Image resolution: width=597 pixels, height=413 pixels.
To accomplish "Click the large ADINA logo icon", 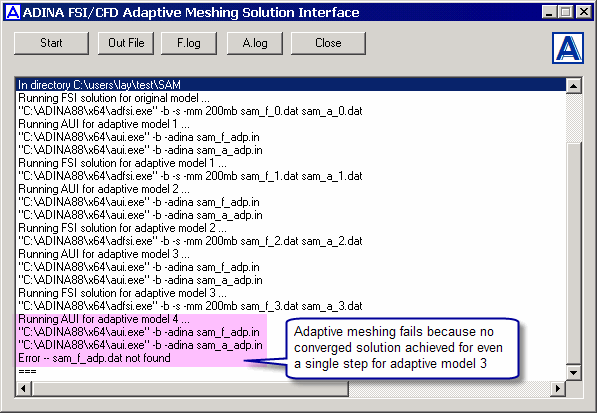I will (x=568, y=48).
